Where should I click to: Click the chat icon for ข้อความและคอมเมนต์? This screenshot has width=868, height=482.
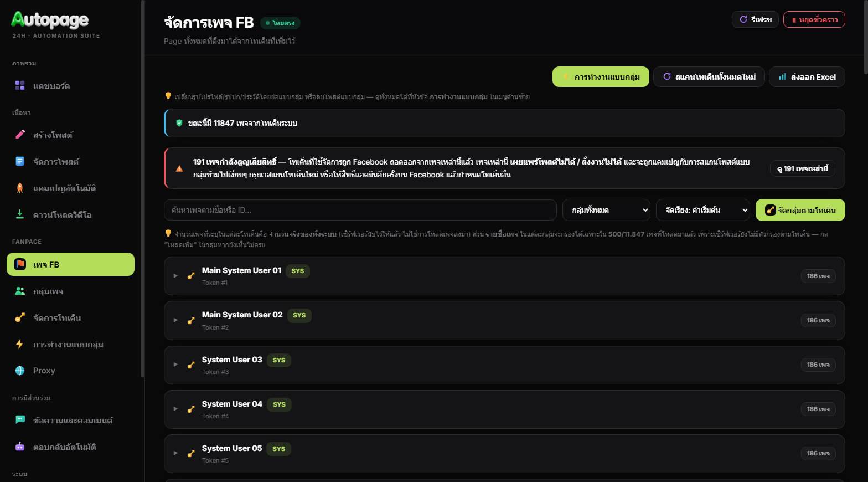coord(20,420)
